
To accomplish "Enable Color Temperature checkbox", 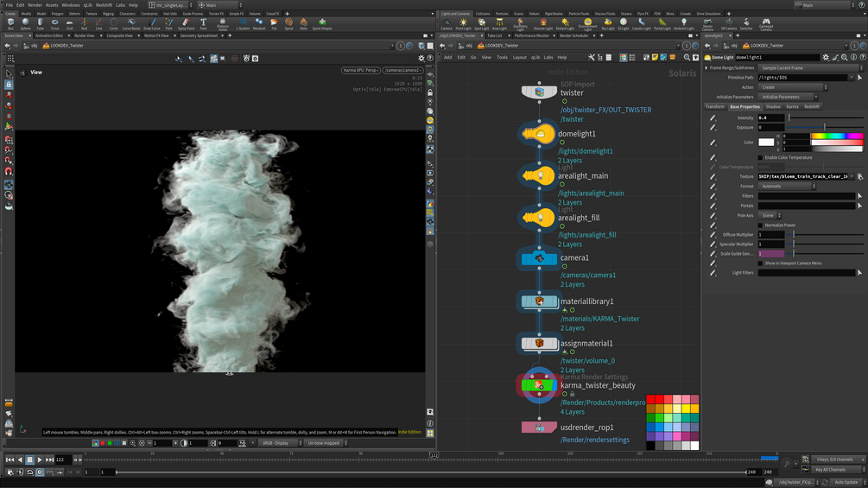I will [x=760, y=158].
